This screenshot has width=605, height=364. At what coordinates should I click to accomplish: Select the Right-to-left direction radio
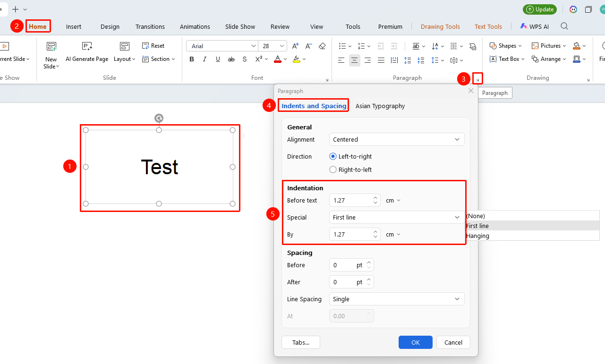(x=333, y=169)
